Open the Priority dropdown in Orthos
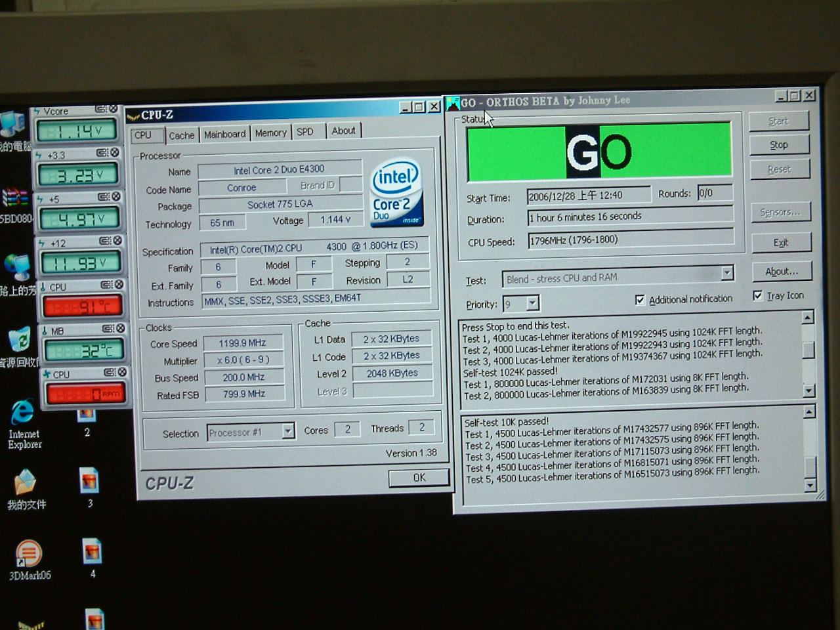This screenshot has height=630, width=840. click(x=532, y=303)
